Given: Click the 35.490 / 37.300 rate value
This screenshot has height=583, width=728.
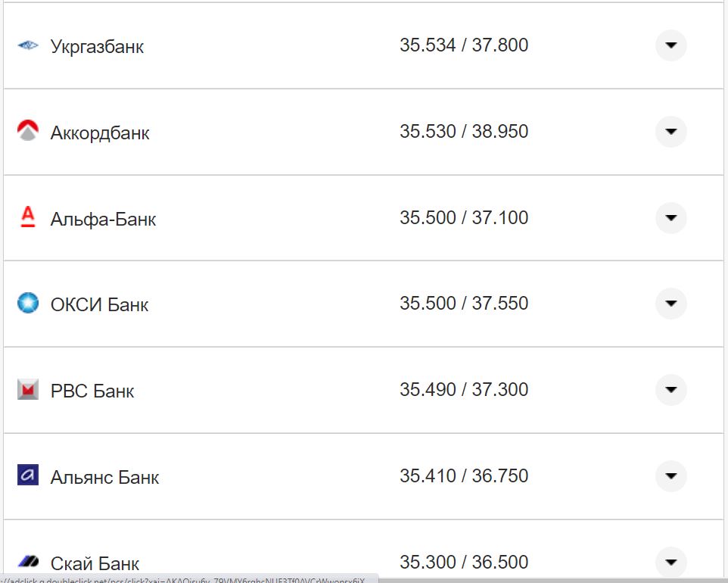Looking at the screenshot, I should pyautogui.click(x=463, y=390).
